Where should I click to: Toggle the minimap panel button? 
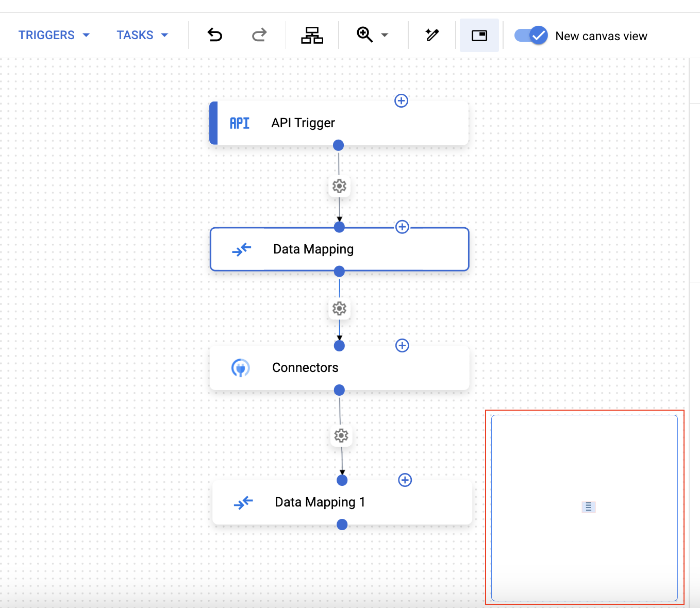pos(479,35)
